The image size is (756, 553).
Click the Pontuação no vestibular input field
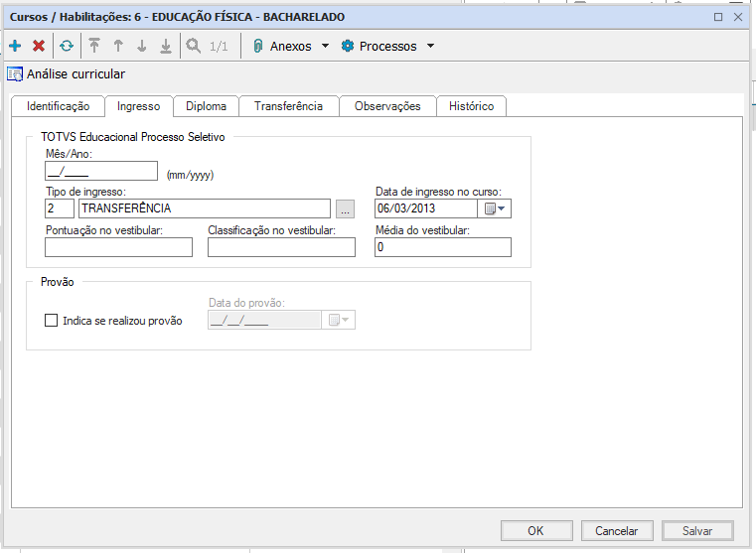click(118, 247)
